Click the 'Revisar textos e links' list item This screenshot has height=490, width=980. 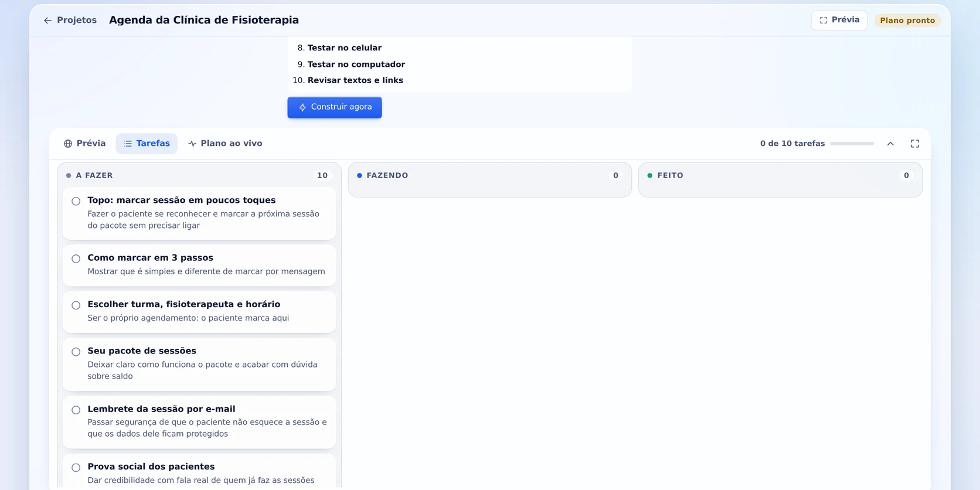pos(355,80)
